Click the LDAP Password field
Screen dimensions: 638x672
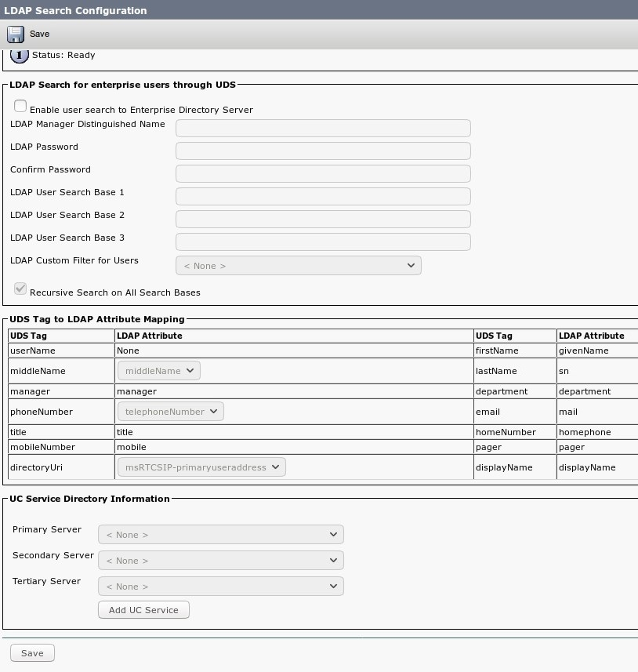[x=323, y=151]
